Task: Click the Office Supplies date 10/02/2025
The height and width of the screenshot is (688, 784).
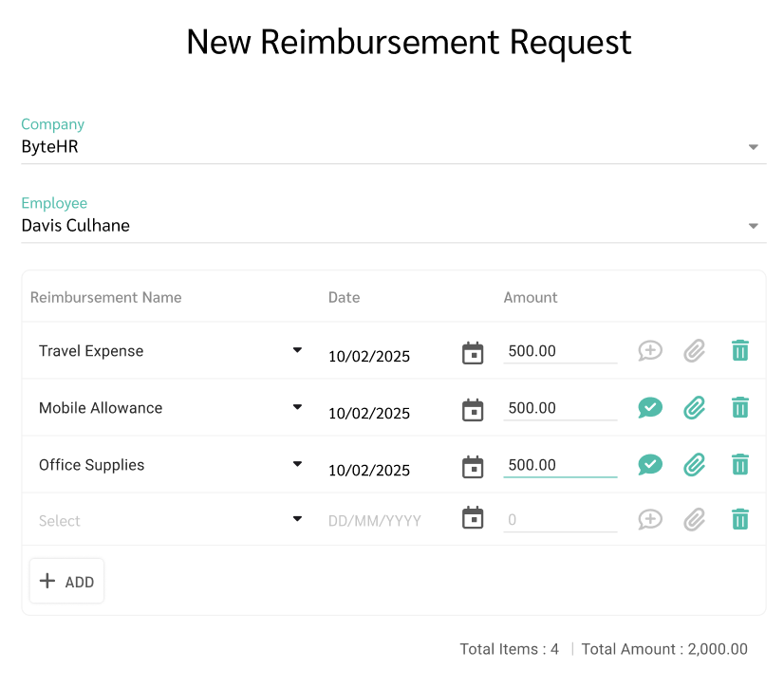Action: pyautogui.click(x=369, y=470)
